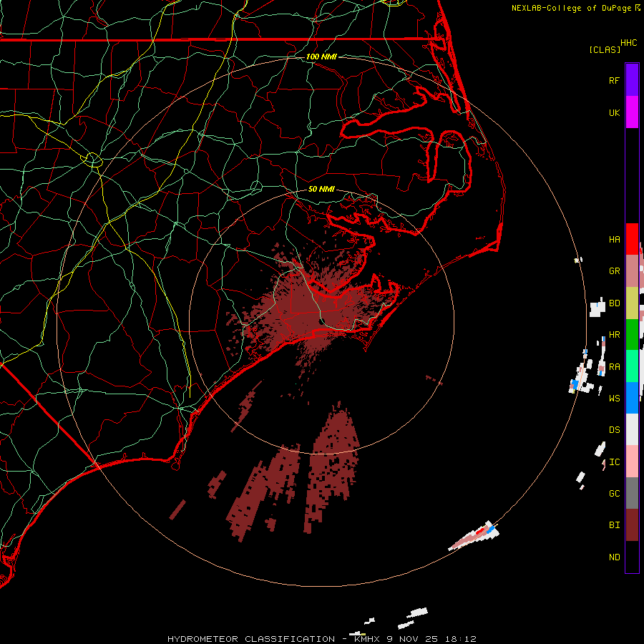This screenshot has height=644, width=644.
Task: Pick the dark green HR legend swatch
Action: click(632, 334)
